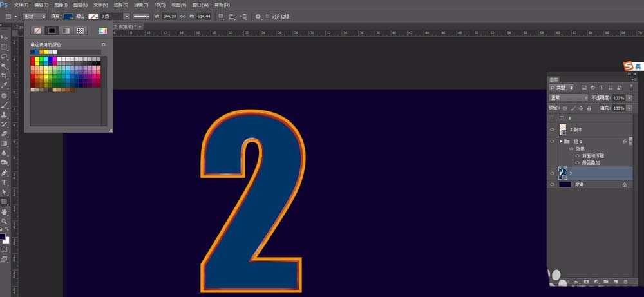This screenshot has width=644, height=297.
Task: Select the Horizontal Type tool
Action: click(4, 182)
